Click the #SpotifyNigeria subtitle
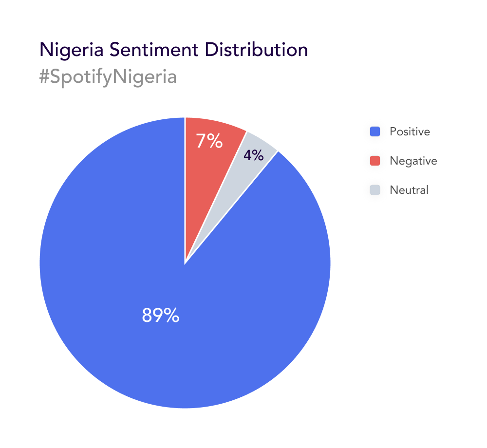487x448 pixels. (x=107, y=76)
